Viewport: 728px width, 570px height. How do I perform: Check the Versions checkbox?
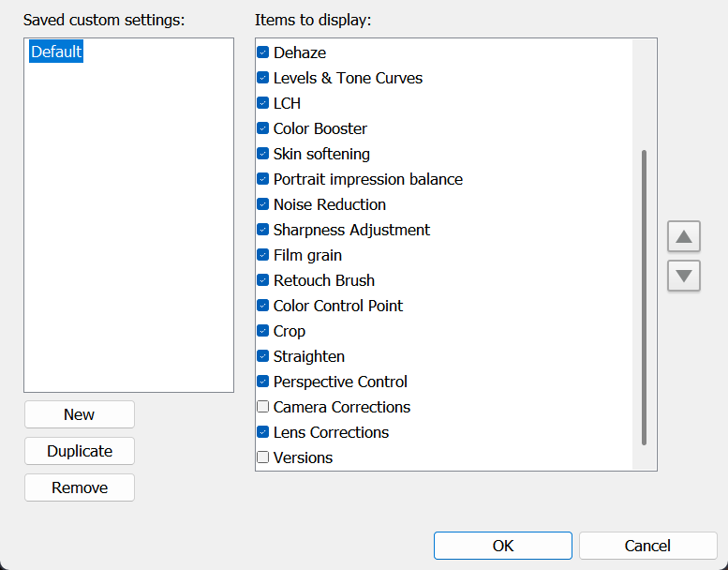(x=263, y=458)
